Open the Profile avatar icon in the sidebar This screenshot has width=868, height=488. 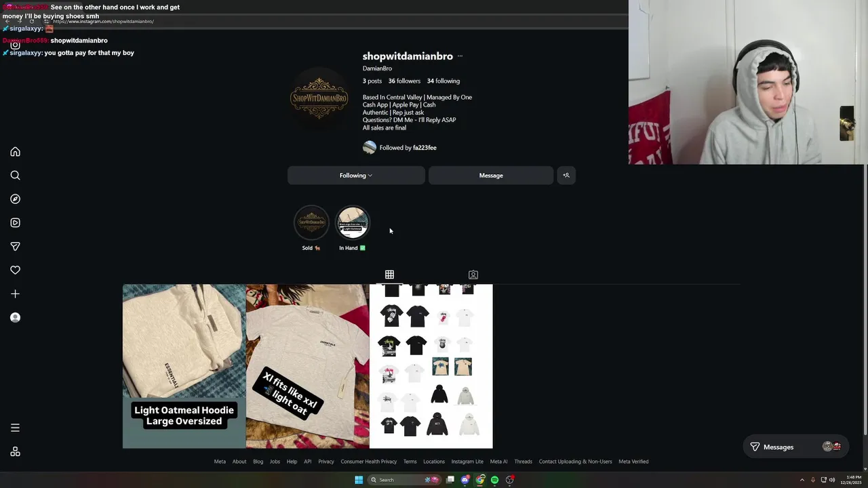[x=15, y=317]
